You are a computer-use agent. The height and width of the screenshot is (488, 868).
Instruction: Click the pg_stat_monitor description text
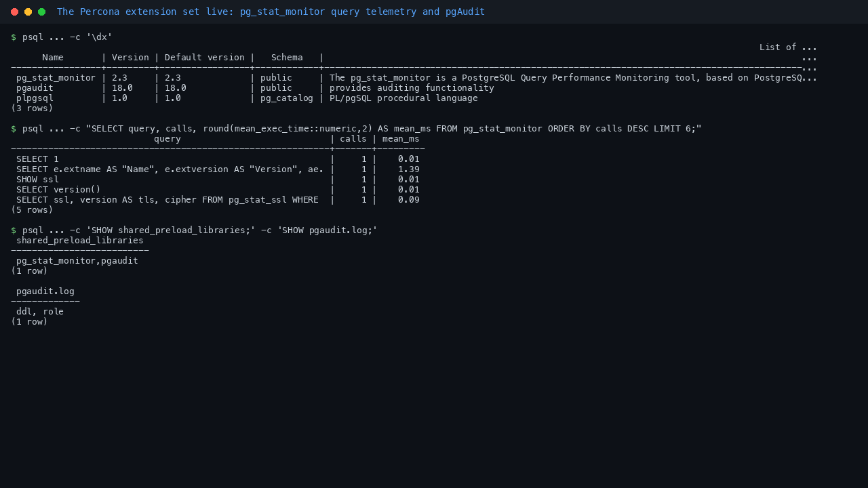pyautogui.click(x=573, y=78)
